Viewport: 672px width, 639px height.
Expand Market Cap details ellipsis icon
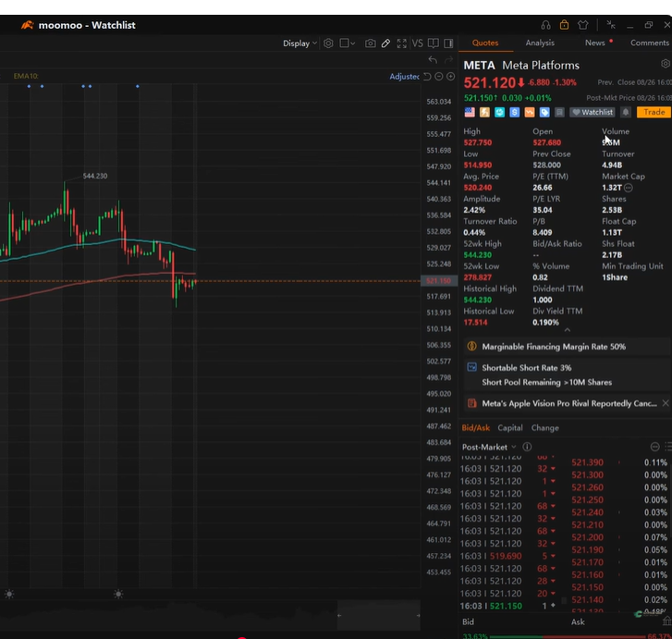pyautogui.click(x=629, y=188)
